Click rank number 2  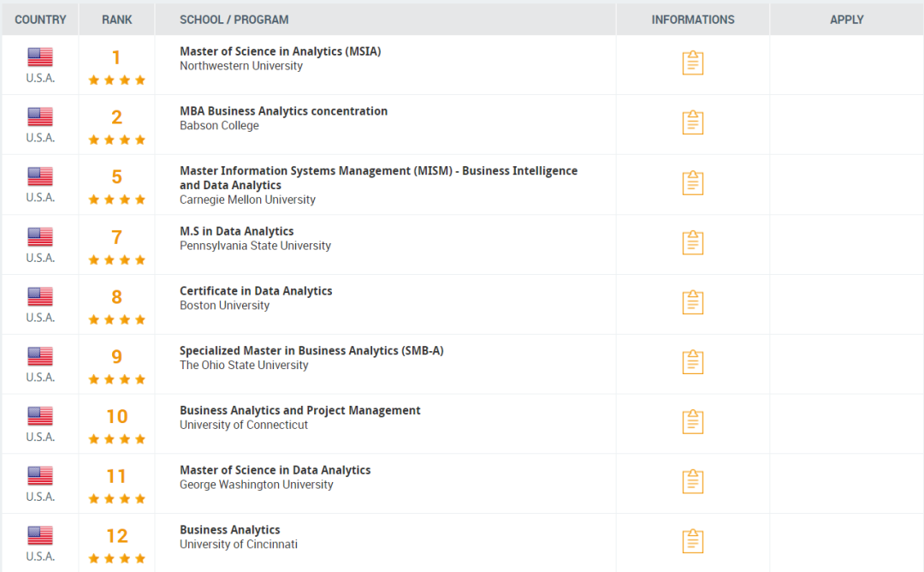coord(116,116)
